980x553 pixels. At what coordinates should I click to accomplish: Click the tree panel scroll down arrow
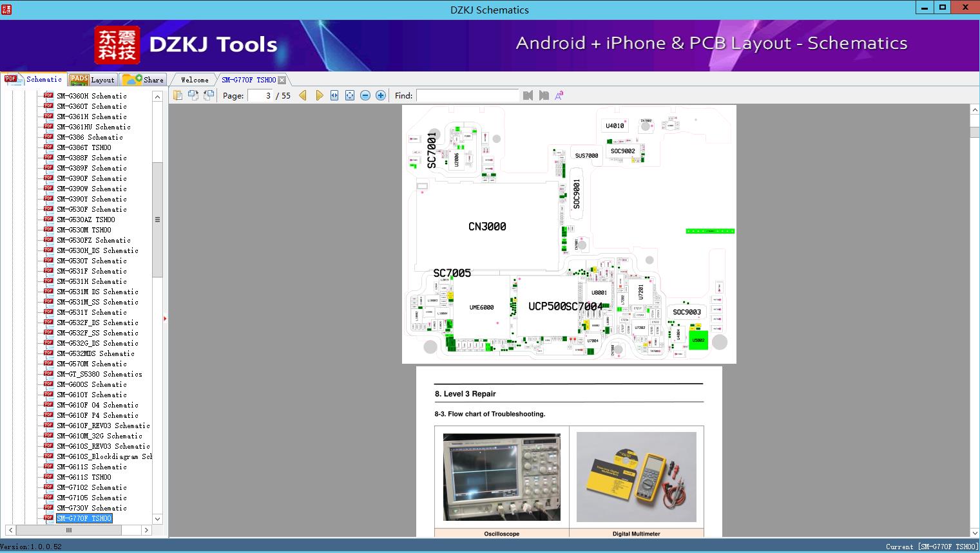pos(157,519)
